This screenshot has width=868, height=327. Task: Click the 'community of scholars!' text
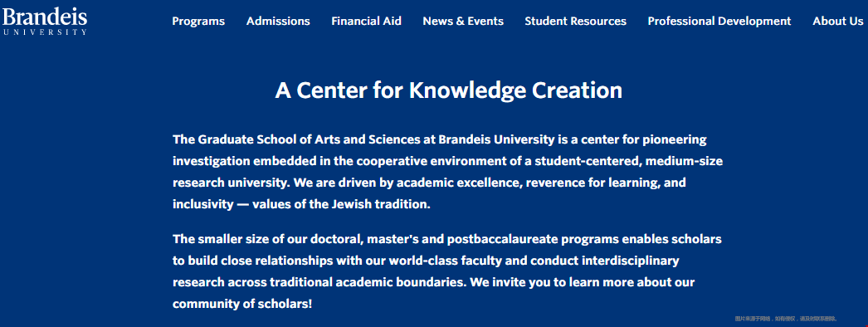tap(242, 304)
